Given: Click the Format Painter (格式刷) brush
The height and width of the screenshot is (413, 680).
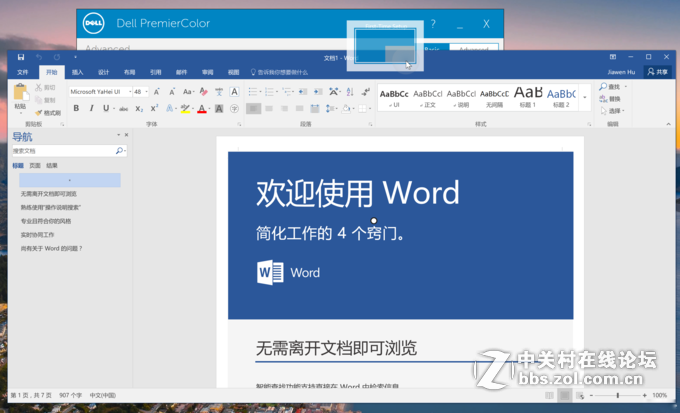Looking at the screenshot, I should tap(48, 113).
